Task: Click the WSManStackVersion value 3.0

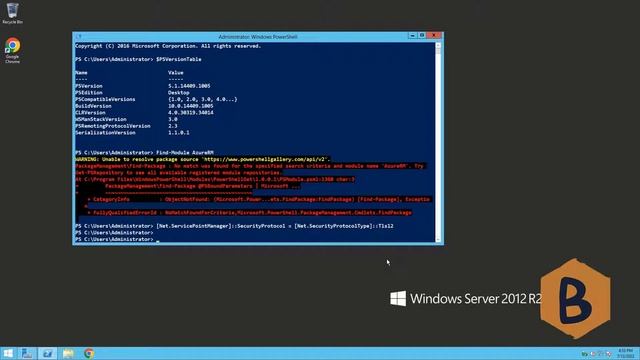Action: [x=173, y=119]
